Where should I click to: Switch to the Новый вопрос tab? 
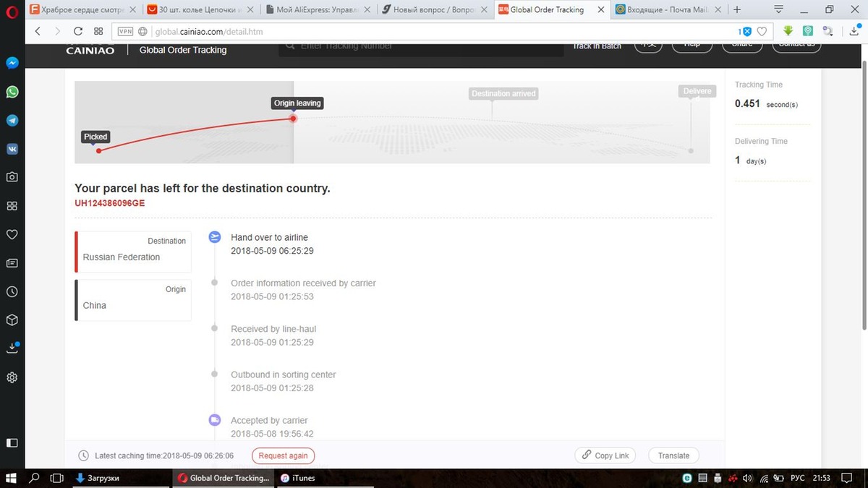click(x=435, y=10)
